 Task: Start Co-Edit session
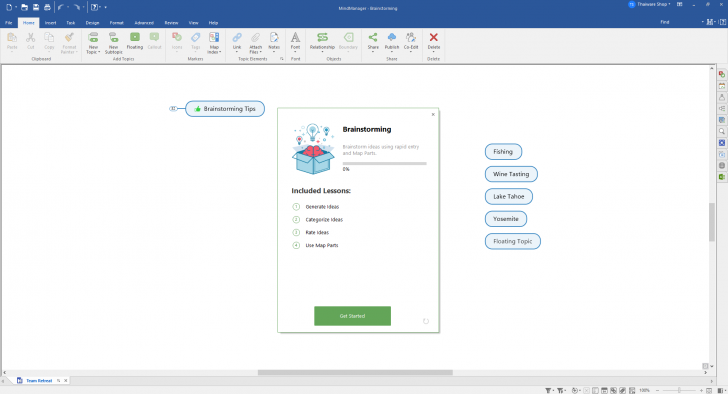(x=411, y=37)
